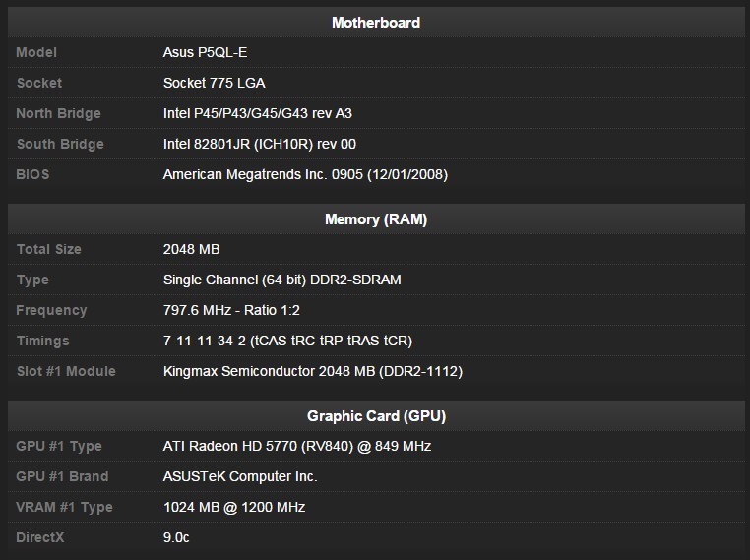Select Kingmax Semiconductor 2048 MB module value
Viewport: 750px width, 560px height.
click(x=313, y=372)
